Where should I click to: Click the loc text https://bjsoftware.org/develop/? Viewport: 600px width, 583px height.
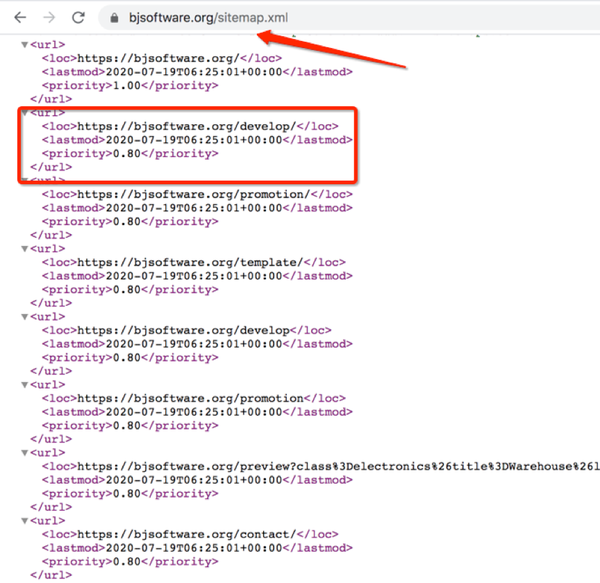pos(187,126)
